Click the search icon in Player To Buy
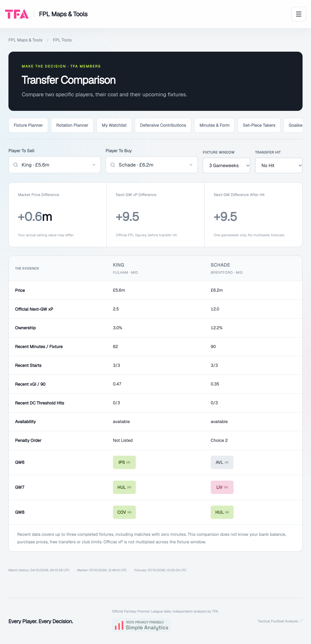311x644 pixels. point(113,165)
